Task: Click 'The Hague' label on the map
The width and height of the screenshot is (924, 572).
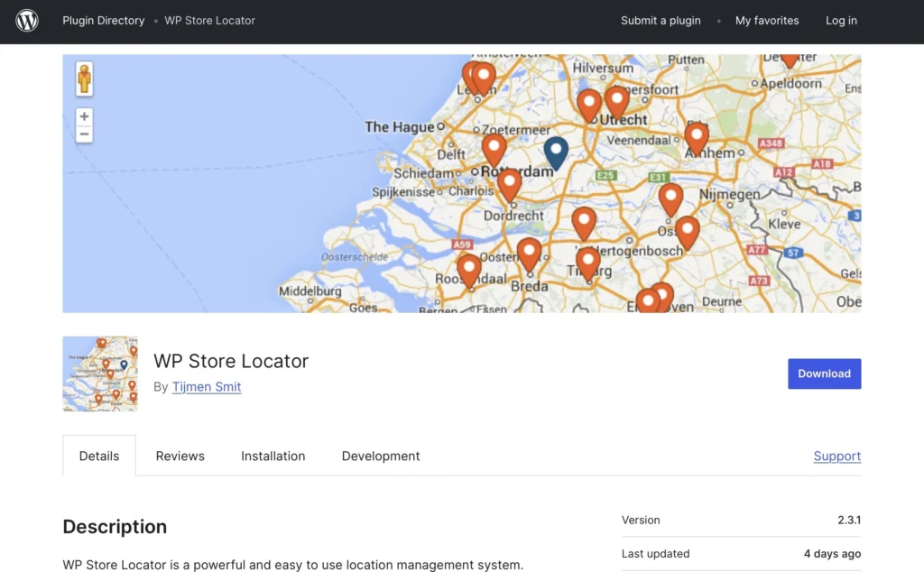Action: [400, 127]
